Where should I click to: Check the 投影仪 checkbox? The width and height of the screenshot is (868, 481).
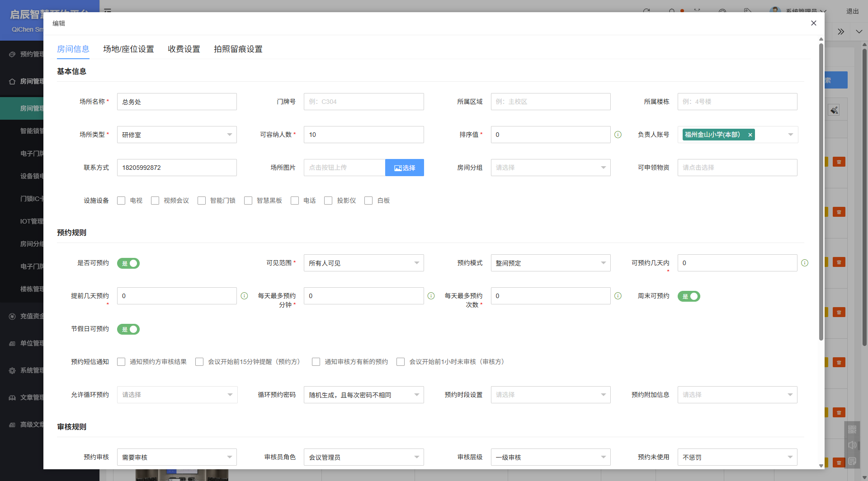click(328, 201)
